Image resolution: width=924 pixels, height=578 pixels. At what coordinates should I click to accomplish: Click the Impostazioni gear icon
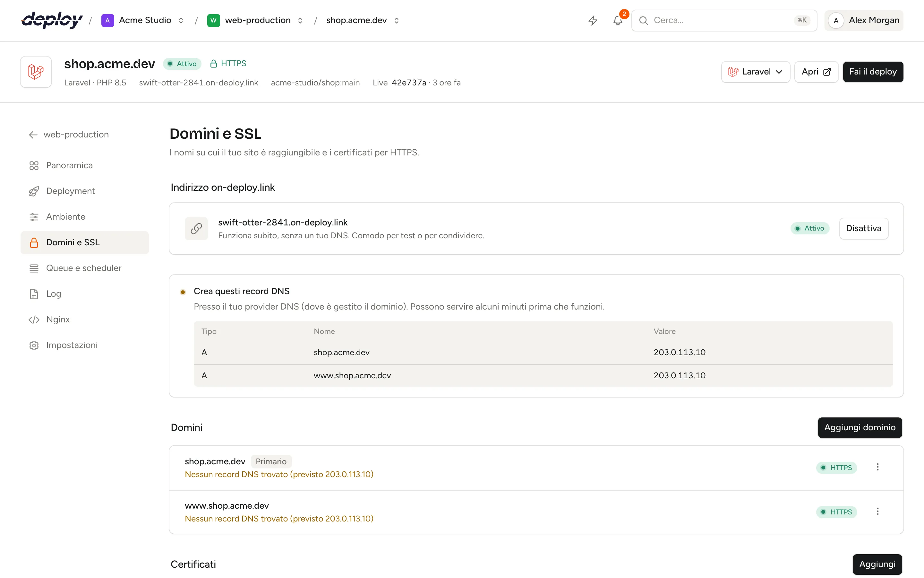34,345
